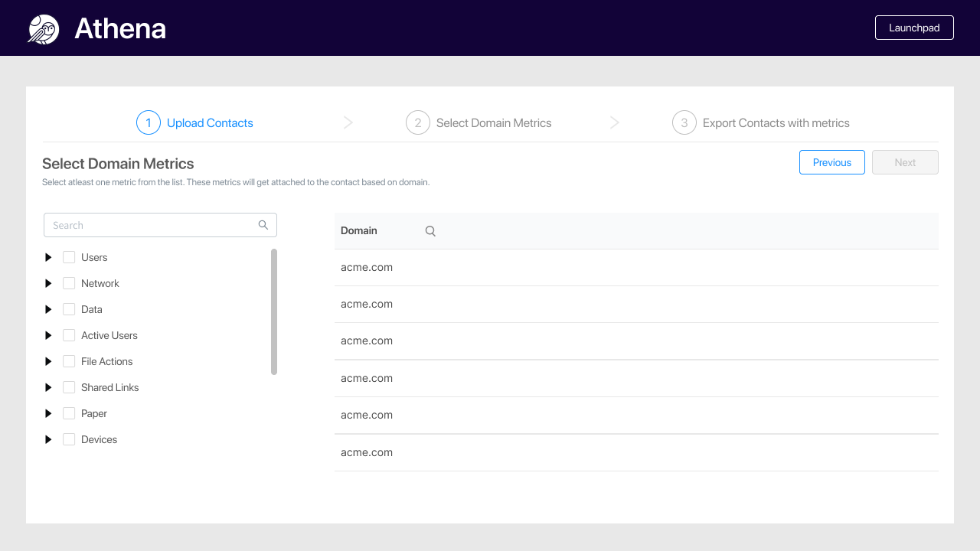Expand the Data tree node
Screen dimensions: 980x551
48,309
